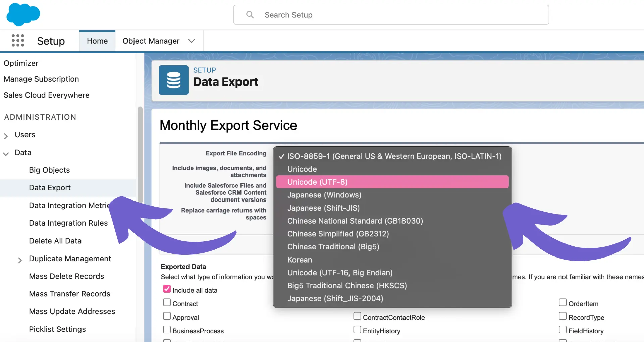Screen dimensions: 644x342
Task: Click the Data Export database icon
Action: pos(173,80)
